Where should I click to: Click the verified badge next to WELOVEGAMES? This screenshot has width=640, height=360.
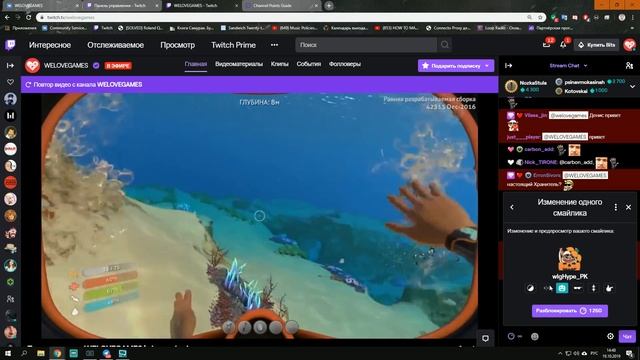(x=96, y=65)
